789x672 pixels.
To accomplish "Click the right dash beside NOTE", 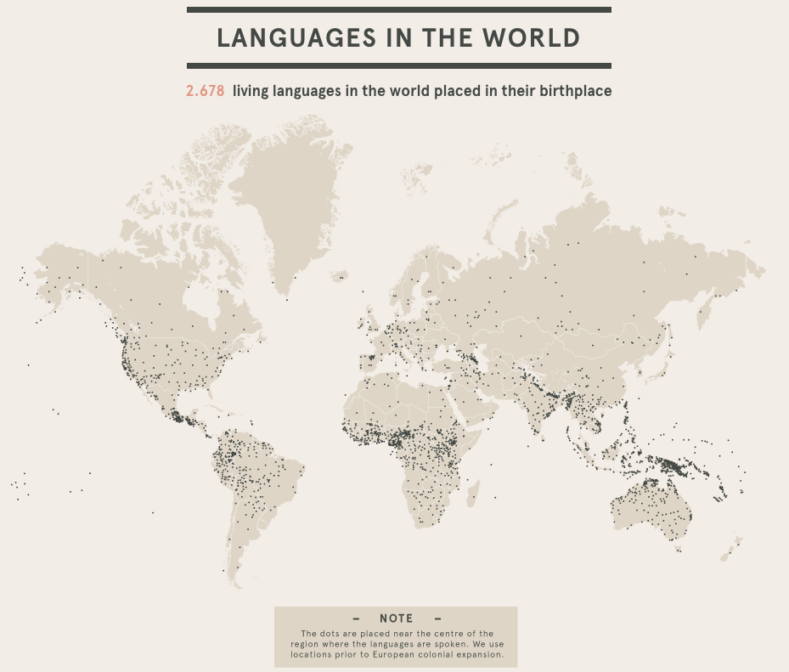I will [437, 618].
